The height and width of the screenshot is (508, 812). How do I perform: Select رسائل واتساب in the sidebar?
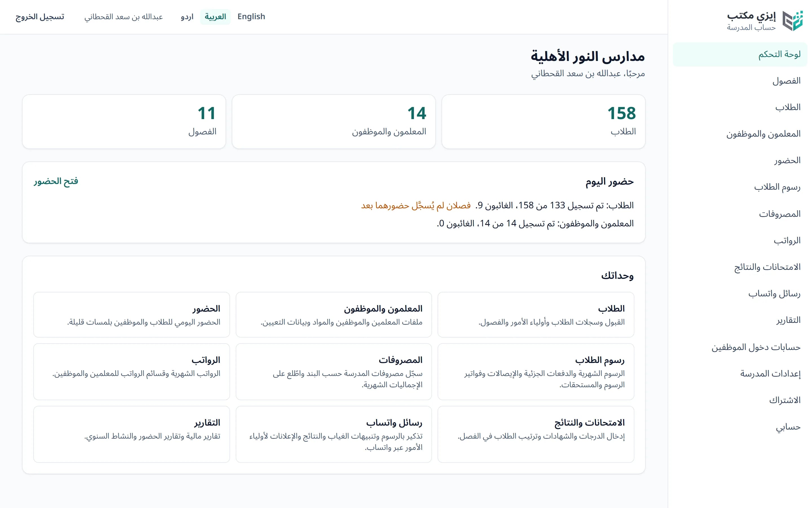coord(740,294)
